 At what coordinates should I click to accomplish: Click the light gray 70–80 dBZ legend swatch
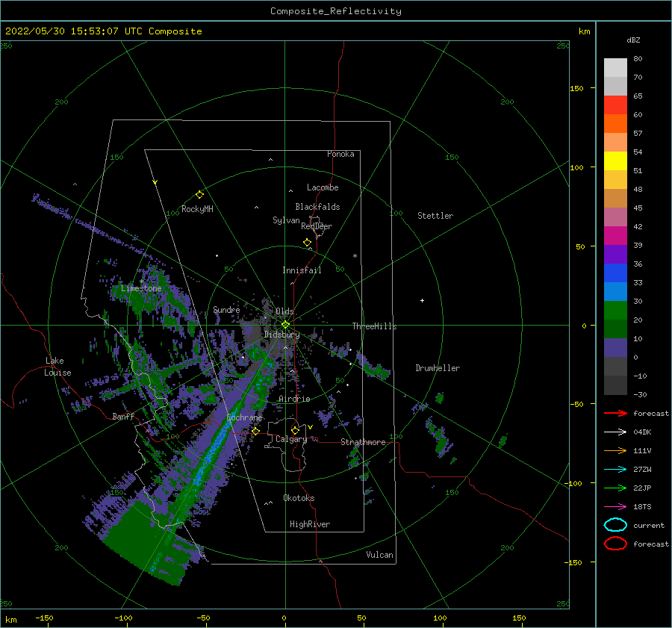point(615,68)
